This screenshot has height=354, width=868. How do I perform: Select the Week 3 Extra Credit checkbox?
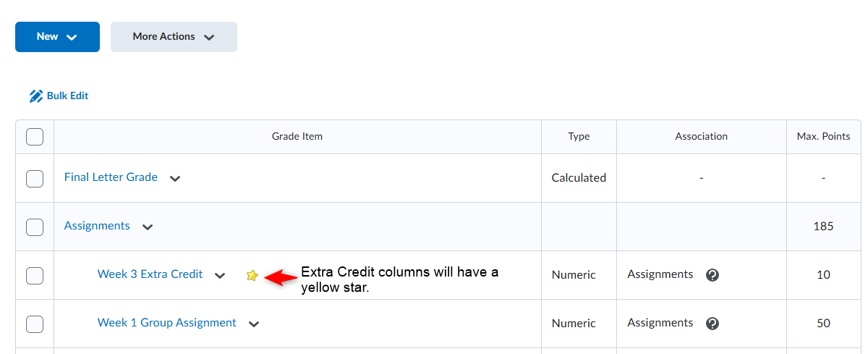tap(35, 275)
